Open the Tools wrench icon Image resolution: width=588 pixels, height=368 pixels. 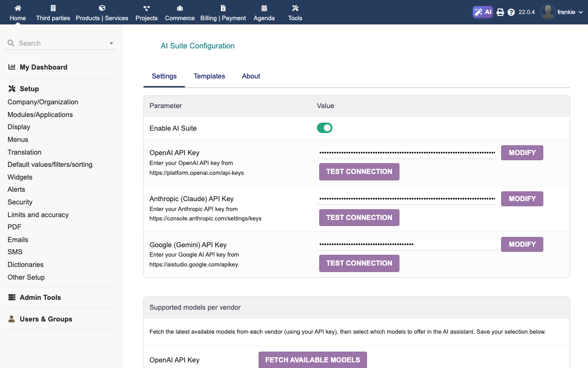295,8
